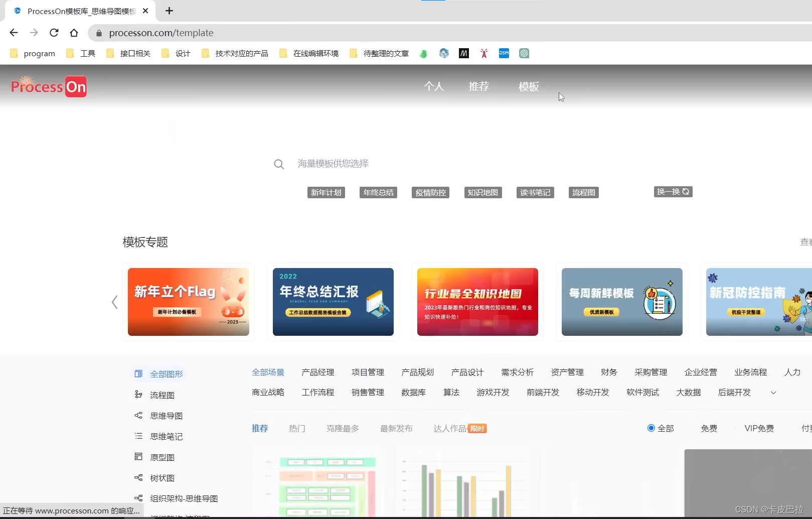The width and height of the screenshot is (812, 519).
Task: Open the 全部图形 sidebar icon
Action: point(138,373)
